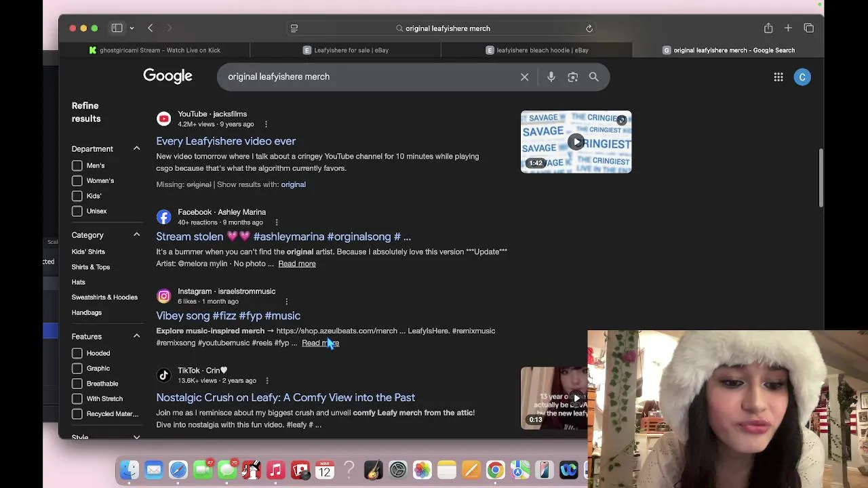The image size is (868, 488).
Task: Open the Instagram favicon on israelstrommusic result
Action: tap(163, 296)
